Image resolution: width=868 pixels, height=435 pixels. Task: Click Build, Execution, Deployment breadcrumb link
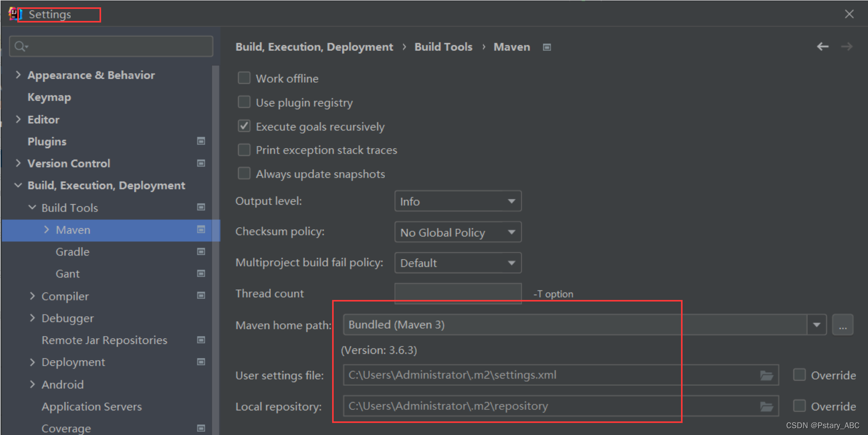pos(314,47)
